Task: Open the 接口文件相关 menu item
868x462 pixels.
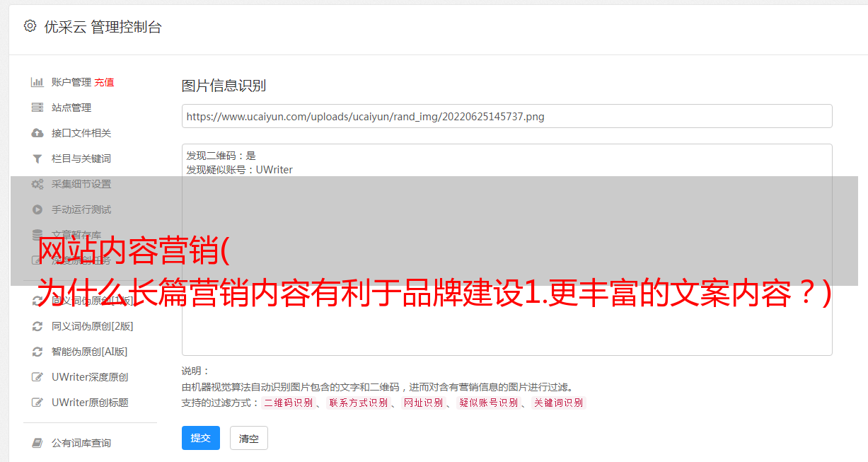Action: point(81,133)
